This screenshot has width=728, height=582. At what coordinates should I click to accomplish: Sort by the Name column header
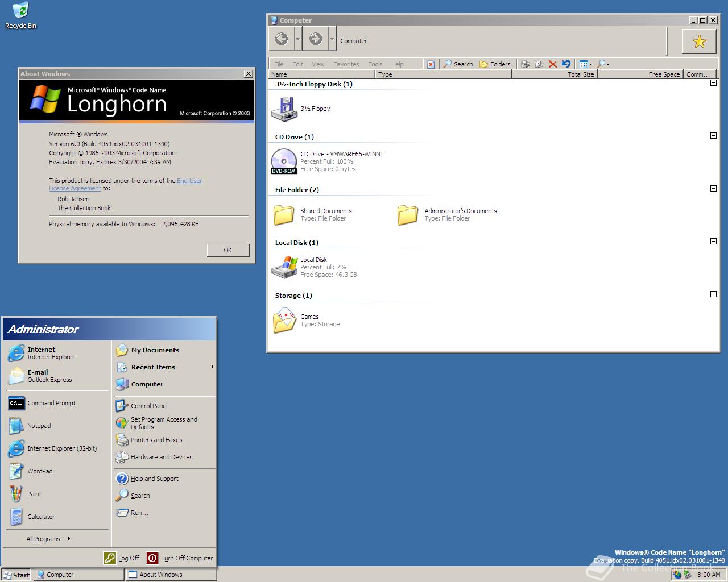322,74
